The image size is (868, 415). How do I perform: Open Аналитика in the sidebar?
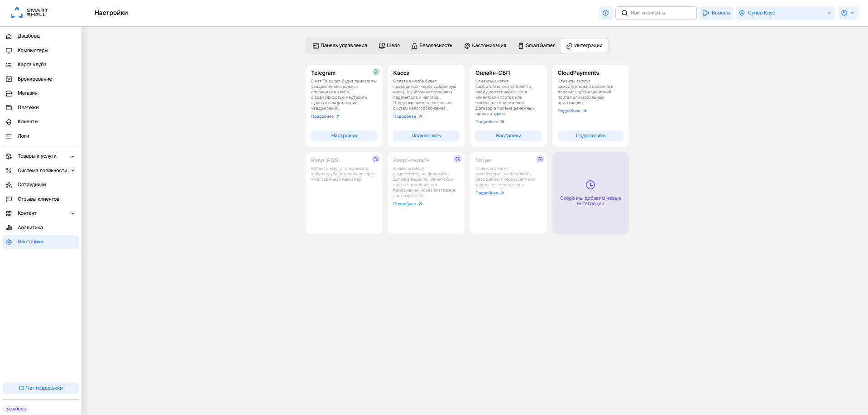click(41, 228)
